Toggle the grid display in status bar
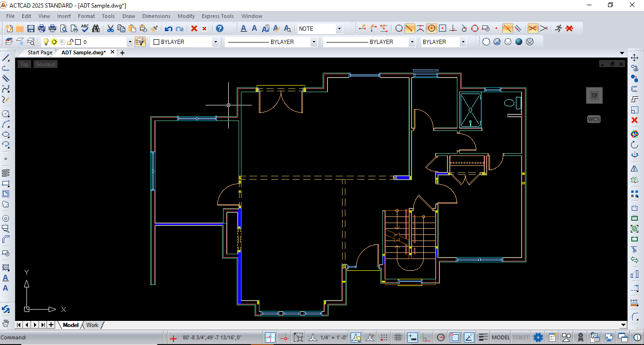644x345 pixels. coord(398,337)
